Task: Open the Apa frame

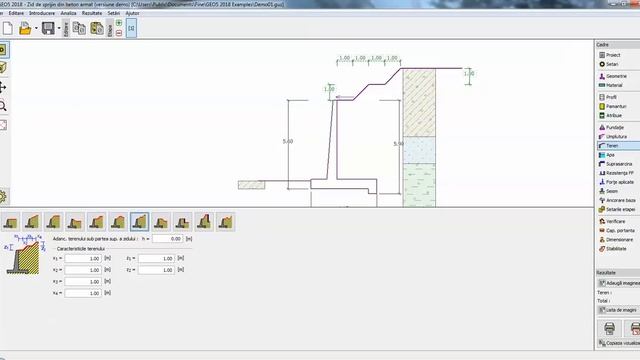Action: click(x=618, y=155)
